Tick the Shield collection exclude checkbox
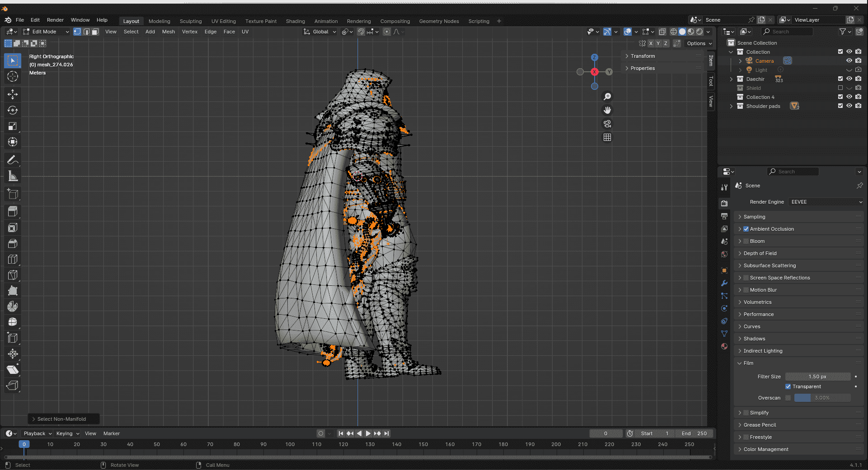 [x=840, y=88]
